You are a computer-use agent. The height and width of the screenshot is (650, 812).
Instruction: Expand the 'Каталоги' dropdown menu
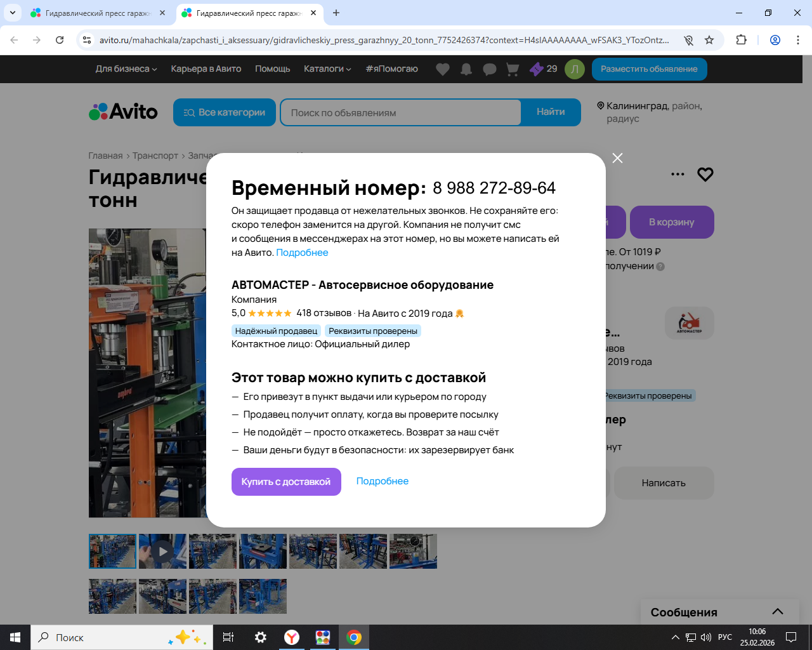click(x=327, y=69)
